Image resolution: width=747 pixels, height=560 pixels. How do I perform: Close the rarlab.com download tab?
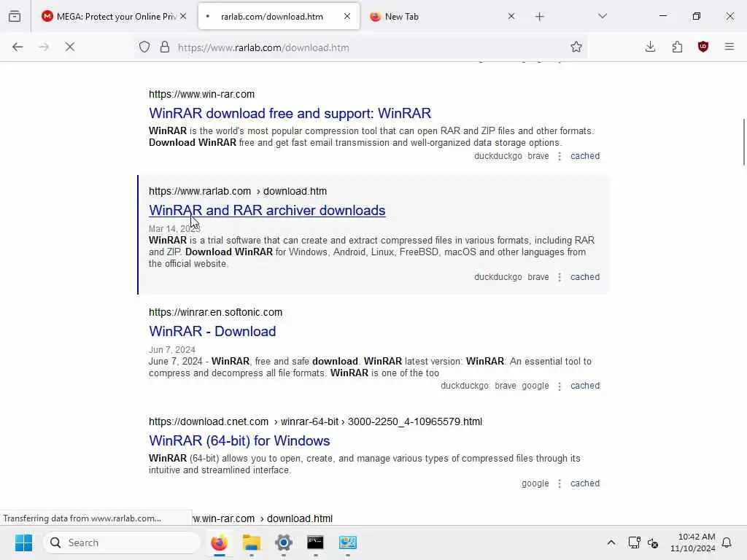point(347,16)
